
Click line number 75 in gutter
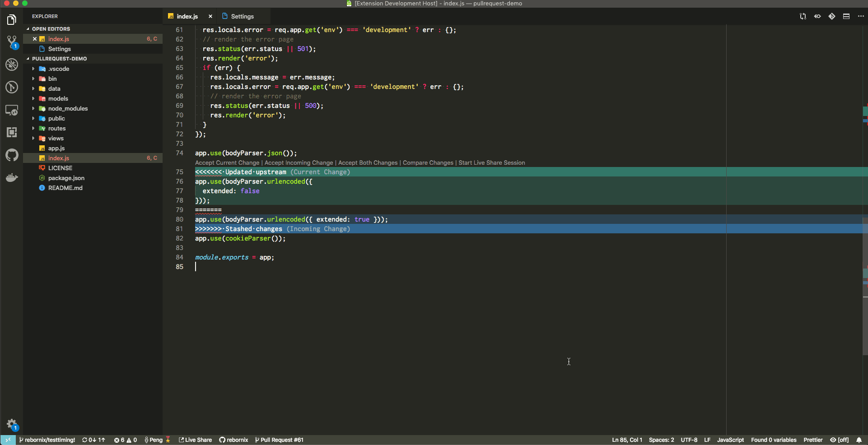[x=179, y=172]
